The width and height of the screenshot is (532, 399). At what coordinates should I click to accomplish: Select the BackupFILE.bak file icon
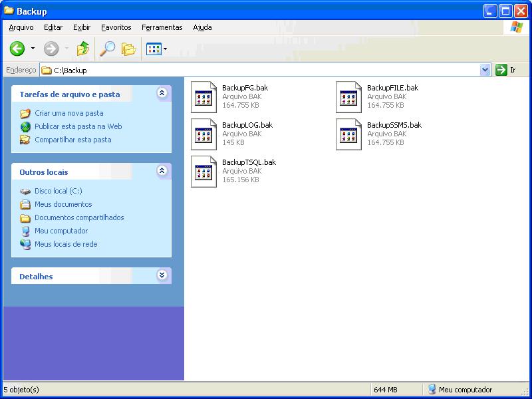point(348,96)
